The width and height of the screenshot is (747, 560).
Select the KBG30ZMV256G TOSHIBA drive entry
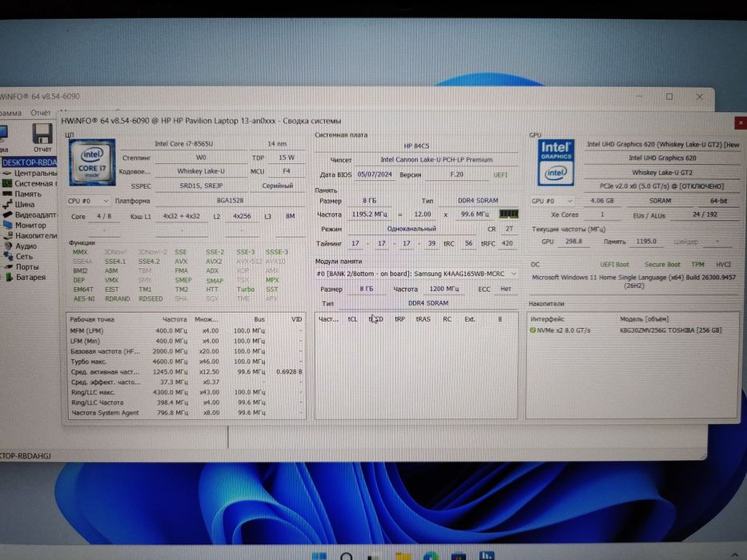click(670, 330)
